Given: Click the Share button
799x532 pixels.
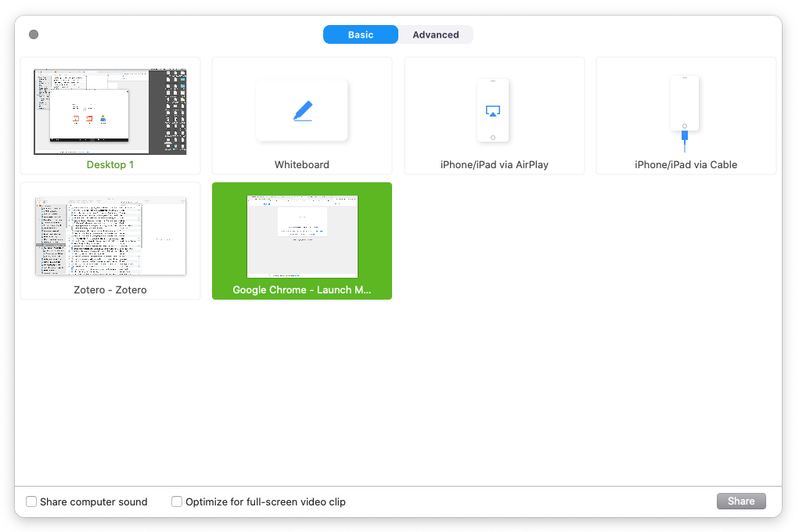Looking at the screenshot, I should click(741, 501).
